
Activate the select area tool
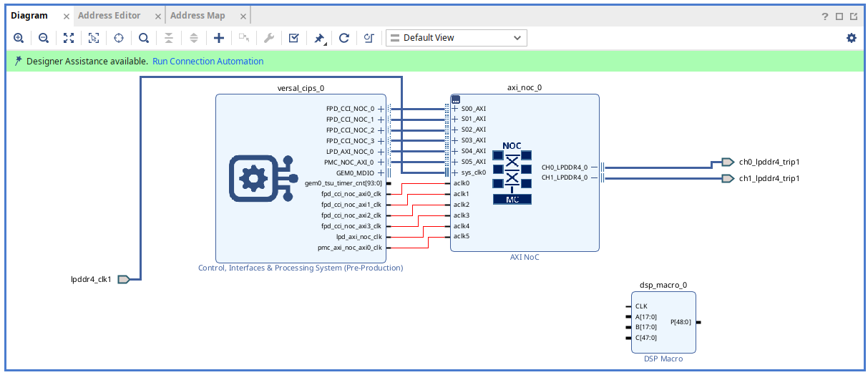pyautogui.click(x=94, y=38)
